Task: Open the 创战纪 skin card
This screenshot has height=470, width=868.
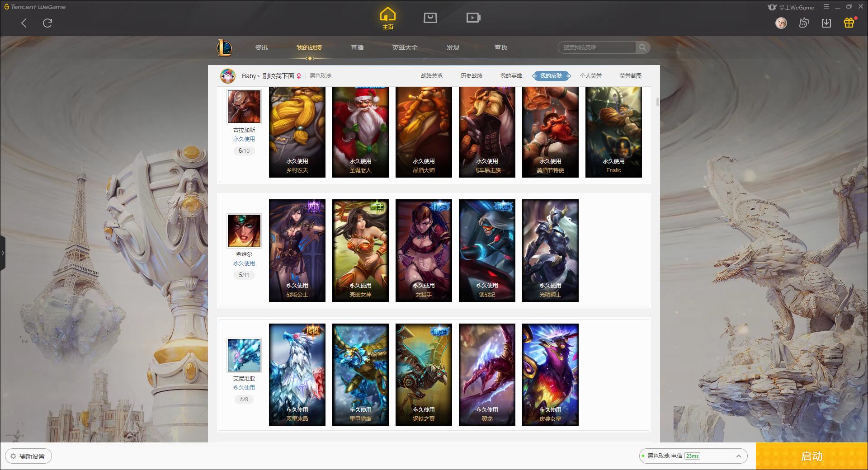Action: [487, 250]
